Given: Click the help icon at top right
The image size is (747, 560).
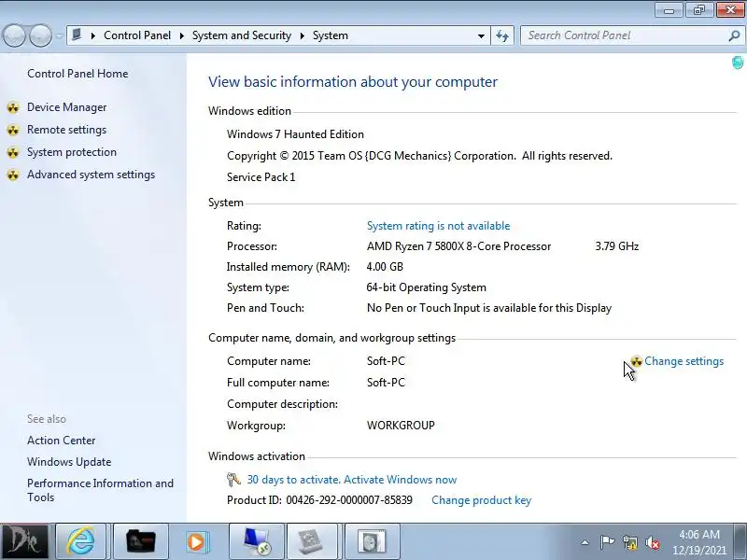Looking at the screenshot, I should tap(738, 63).
